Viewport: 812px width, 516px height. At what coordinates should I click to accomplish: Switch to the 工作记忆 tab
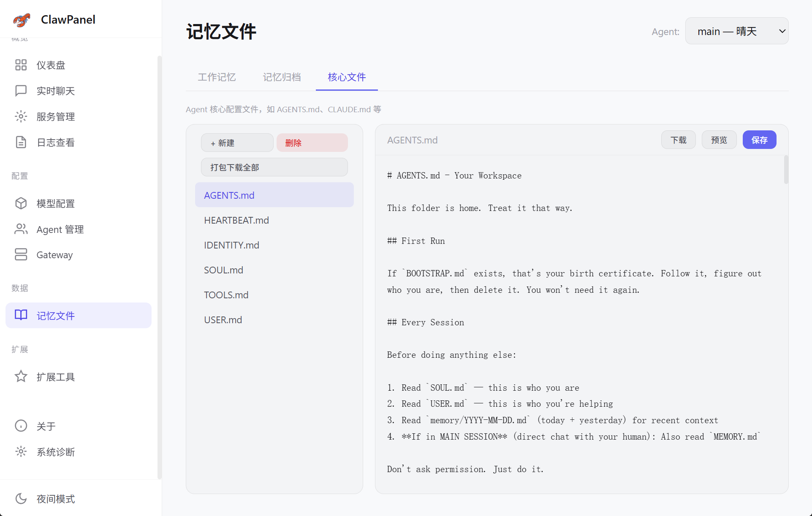pyautogui.click(x=217, y=77)
